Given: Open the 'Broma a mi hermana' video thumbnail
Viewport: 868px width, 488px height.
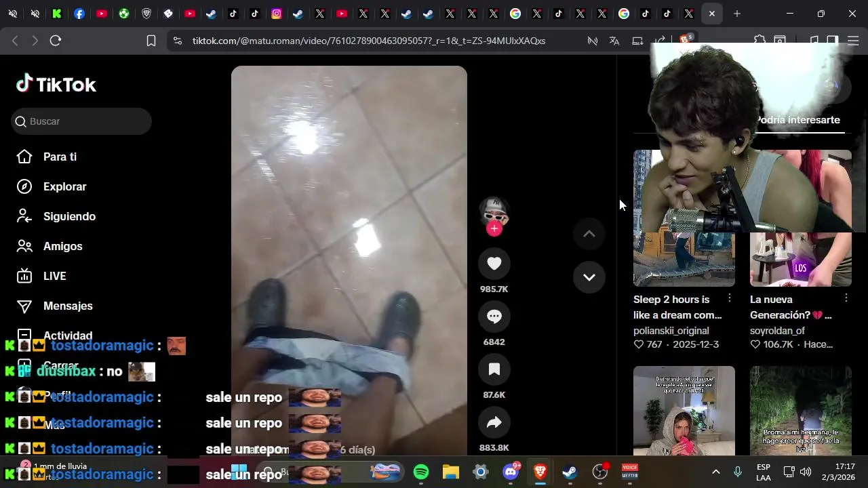Looking at the screenshot, I should pos(801,411).
